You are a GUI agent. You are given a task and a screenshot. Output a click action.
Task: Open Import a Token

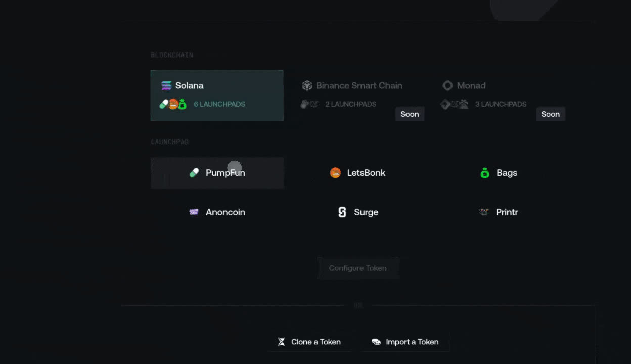[405, 342]
